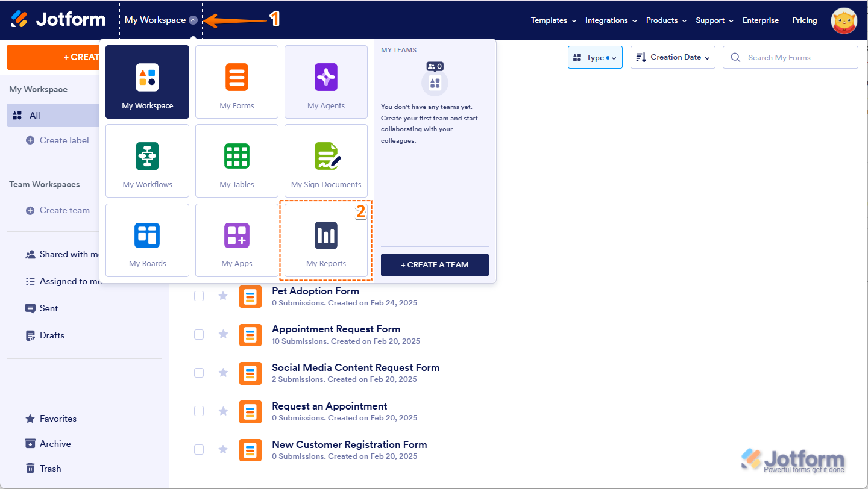
Task: Click the Appointment Request Form icon
Action: tap(250, 335)
